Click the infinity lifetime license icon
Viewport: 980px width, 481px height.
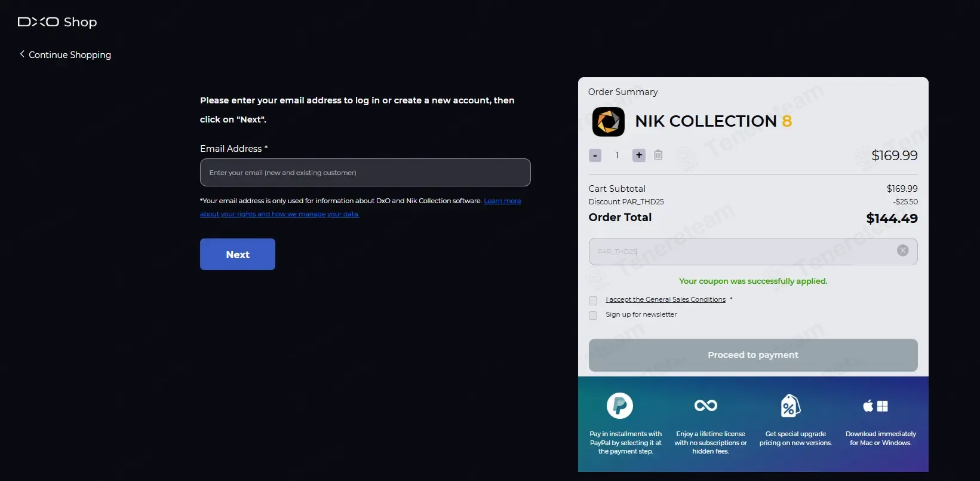click(x=705, y=406)
